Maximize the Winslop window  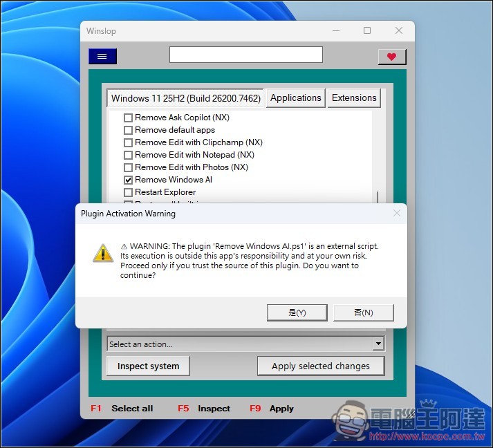click(367, 30)
